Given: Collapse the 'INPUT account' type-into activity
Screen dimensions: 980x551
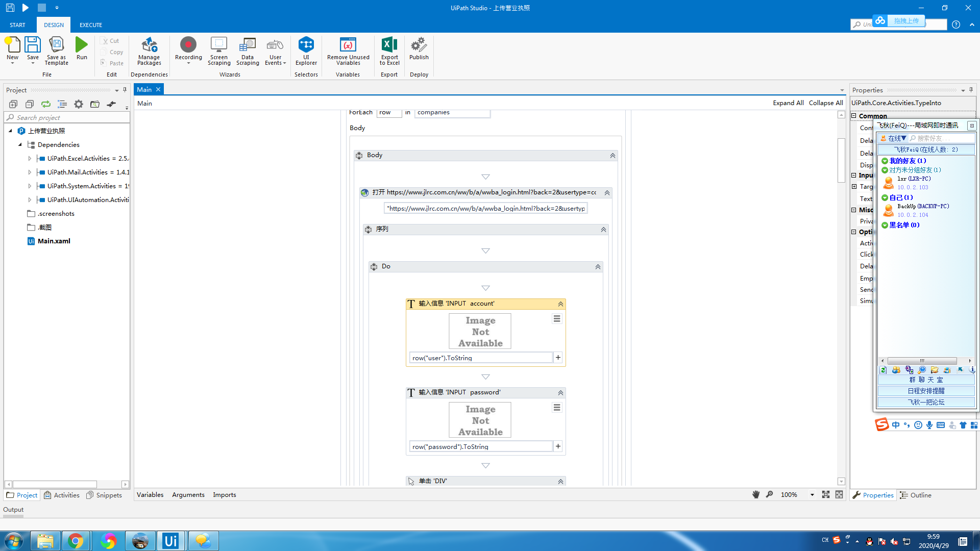Looking at the screenshot, I should [559, 304].
